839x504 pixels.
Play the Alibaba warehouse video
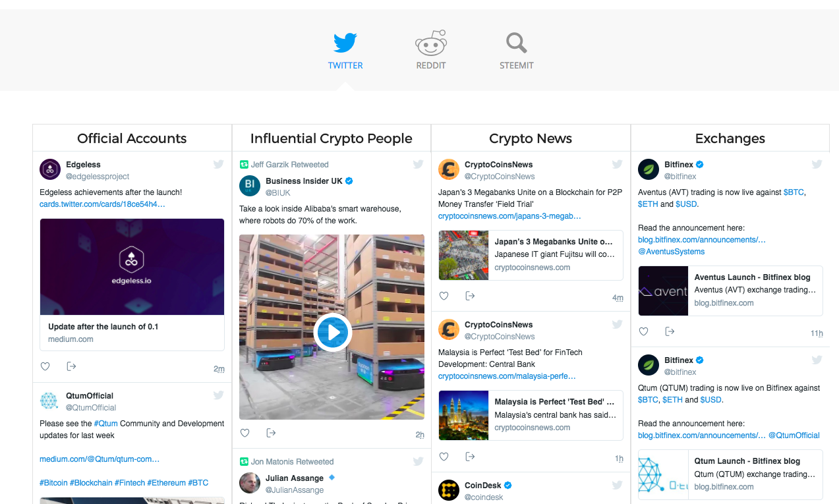click(x=333, y=333)
